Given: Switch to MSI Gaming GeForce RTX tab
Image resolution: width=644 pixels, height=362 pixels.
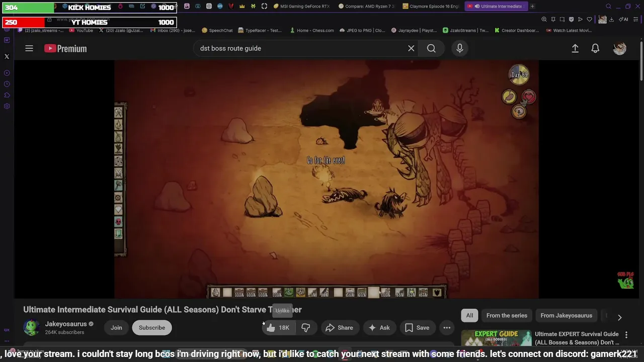Looking at the screenshot, I should tap(301, 7).
